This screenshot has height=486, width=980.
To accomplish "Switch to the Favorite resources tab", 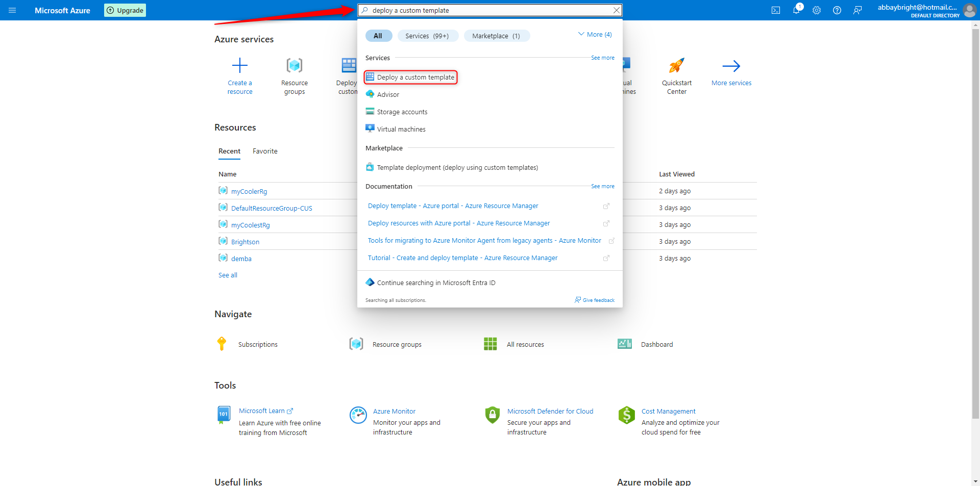I will coord(265,151).
